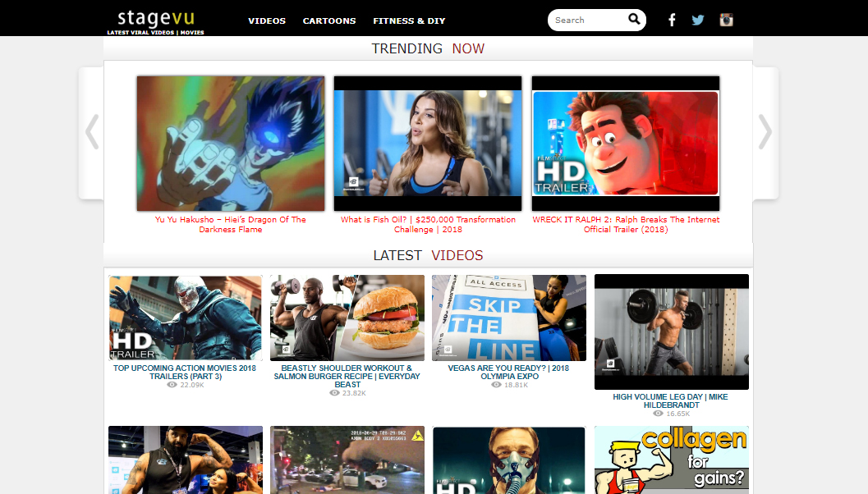This screenshot has height=494, width=868.
Task: Click the LATEST VIDEOS heading
Action: [x=428, y=255]
